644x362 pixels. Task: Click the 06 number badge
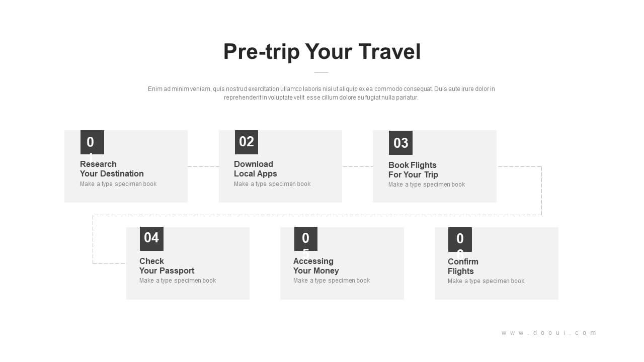(x=460, y=239)
